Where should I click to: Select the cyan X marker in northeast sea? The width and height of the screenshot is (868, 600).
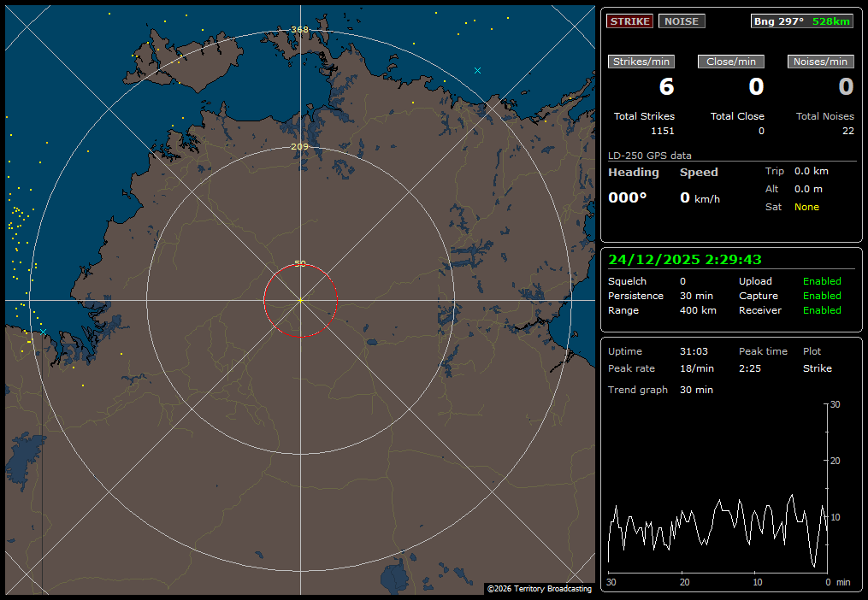pos(477,70)
